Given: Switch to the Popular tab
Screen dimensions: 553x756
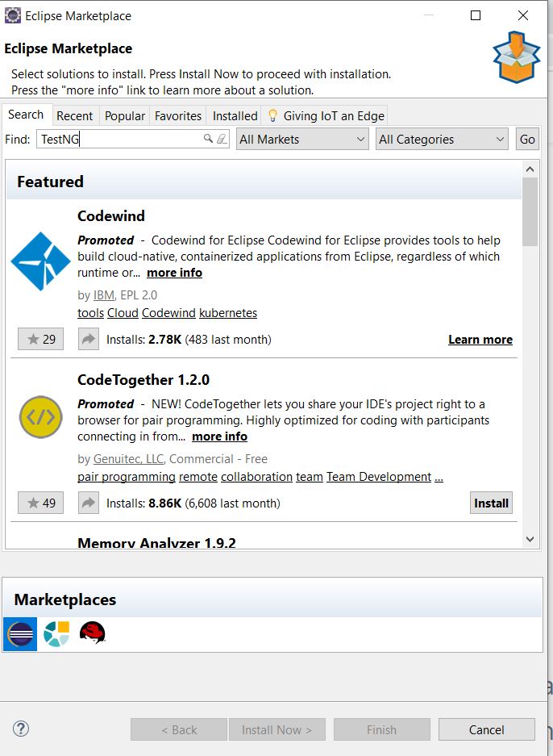Looking at the screenshot, I should click(125, 115).
